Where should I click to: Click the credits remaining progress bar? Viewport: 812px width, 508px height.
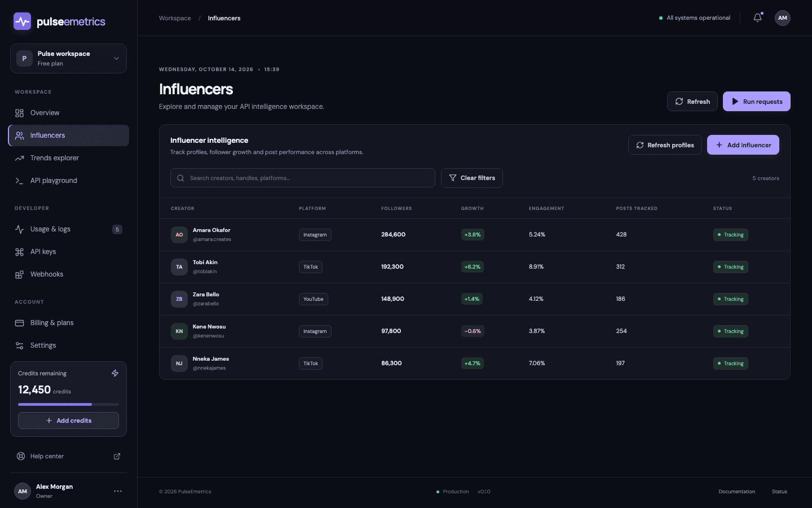click(68, 405)
